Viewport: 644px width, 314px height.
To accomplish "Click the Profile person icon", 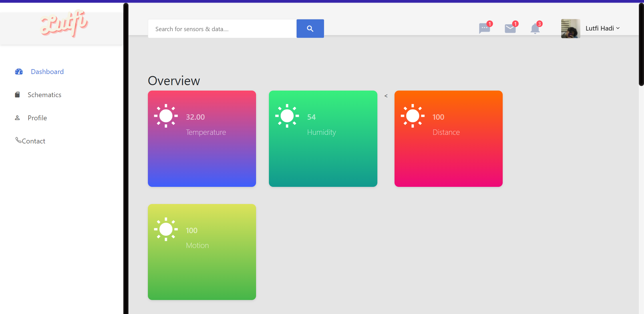I will (x=17, y=118).
